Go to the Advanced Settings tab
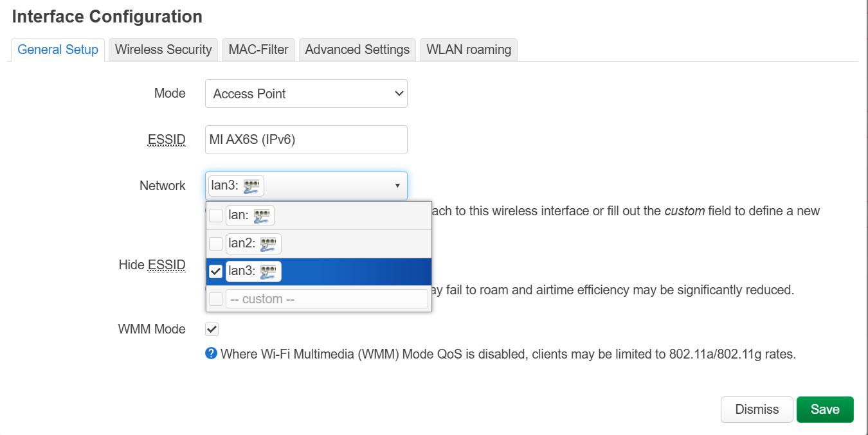Screen dimensions: 868x435 (x=357, y=49)
